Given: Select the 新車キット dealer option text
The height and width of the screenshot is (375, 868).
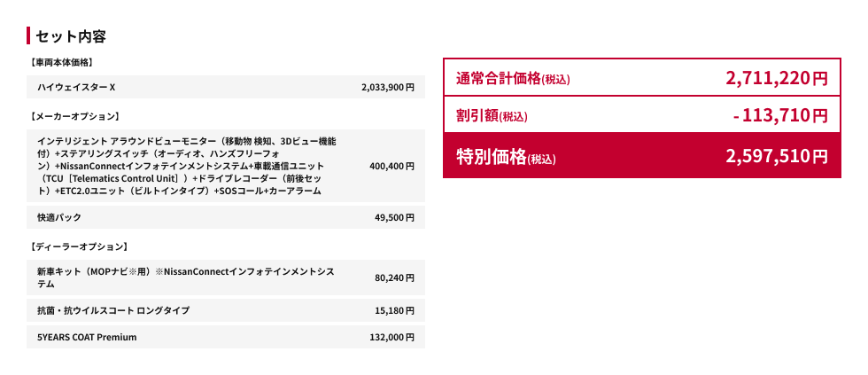Looking at the screenshot, I should [x=186, y=277].
